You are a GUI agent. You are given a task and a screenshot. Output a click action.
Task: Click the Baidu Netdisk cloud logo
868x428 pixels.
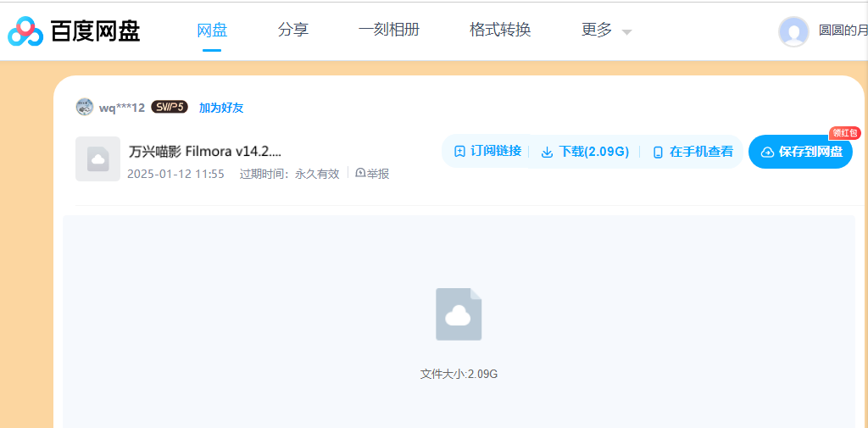point(25,31)
